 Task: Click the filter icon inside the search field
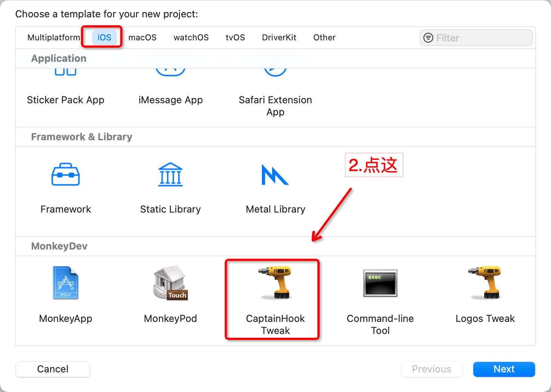click(428, 38)
